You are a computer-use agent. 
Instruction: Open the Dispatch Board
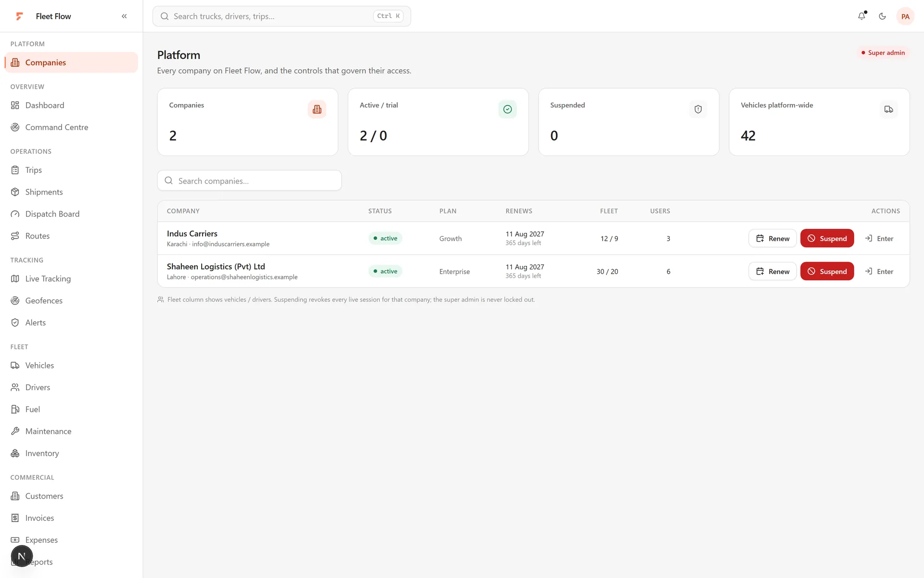coord(71,214)
